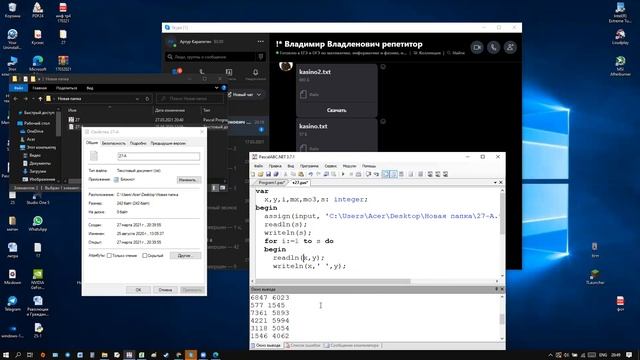
Task: Click Explorer help question mark icon
Action: pos(224,88)
